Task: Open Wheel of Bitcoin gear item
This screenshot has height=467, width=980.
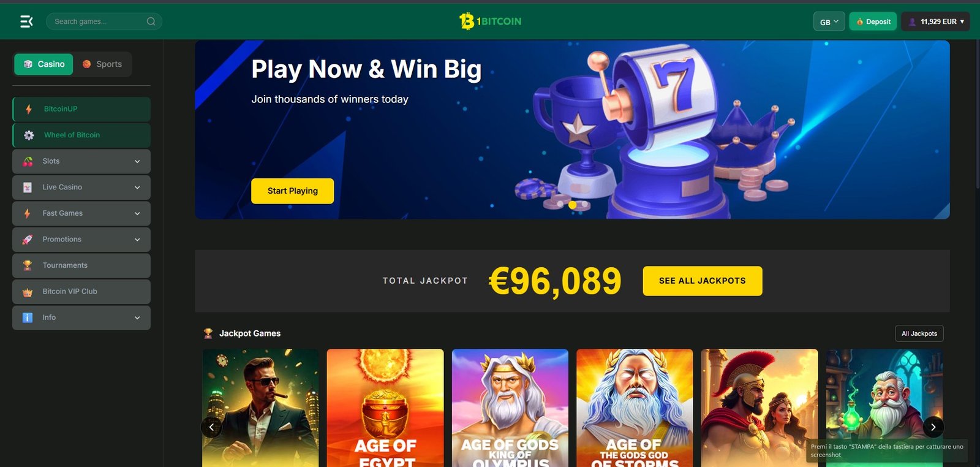Action: tap(81, 135)
